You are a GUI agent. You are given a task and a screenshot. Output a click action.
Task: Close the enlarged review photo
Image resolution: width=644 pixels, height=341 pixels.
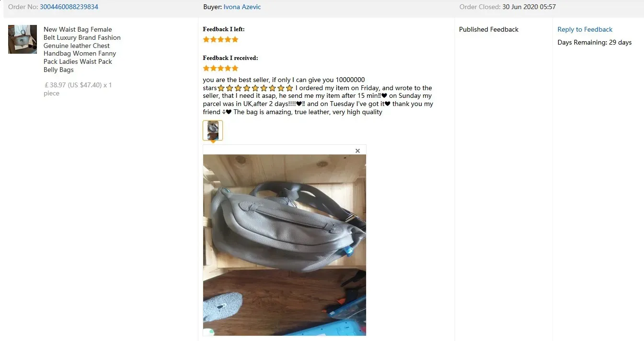tap(357, 151)
